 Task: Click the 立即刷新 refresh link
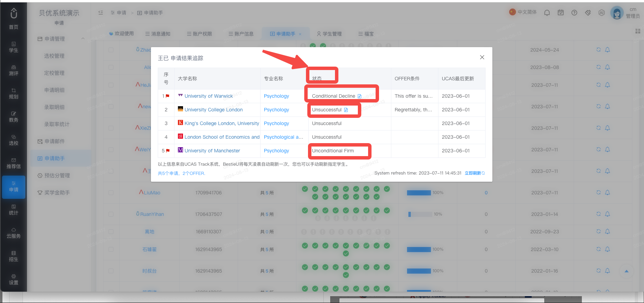pyautogui.click(x=475, y=173)
